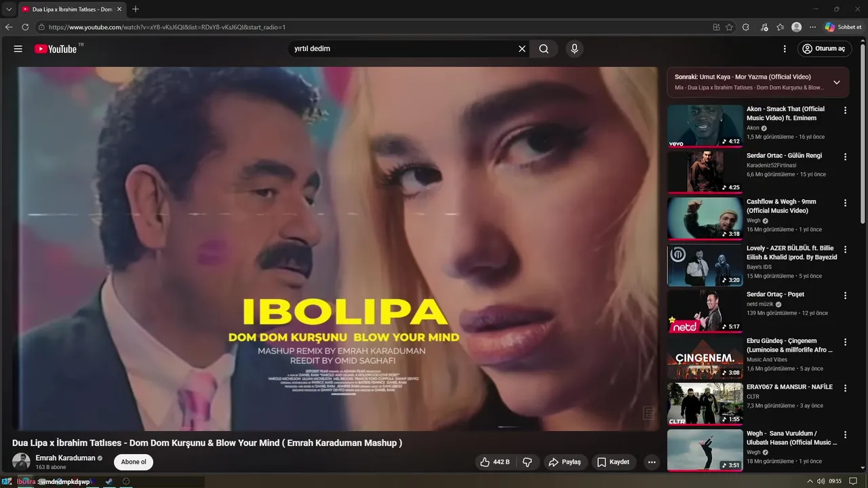Click Music And Vibes channel name
This screenshot has width=868, height=488.
coord(767,359)
